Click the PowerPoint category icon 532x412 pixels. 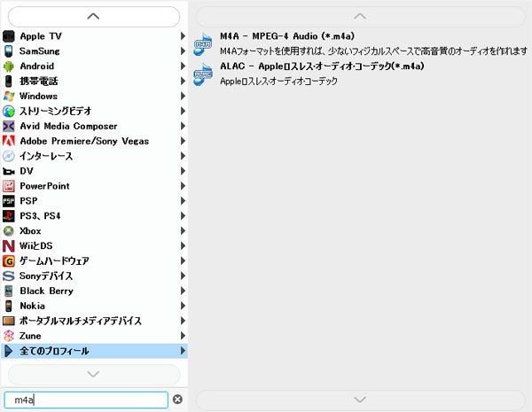9,186
